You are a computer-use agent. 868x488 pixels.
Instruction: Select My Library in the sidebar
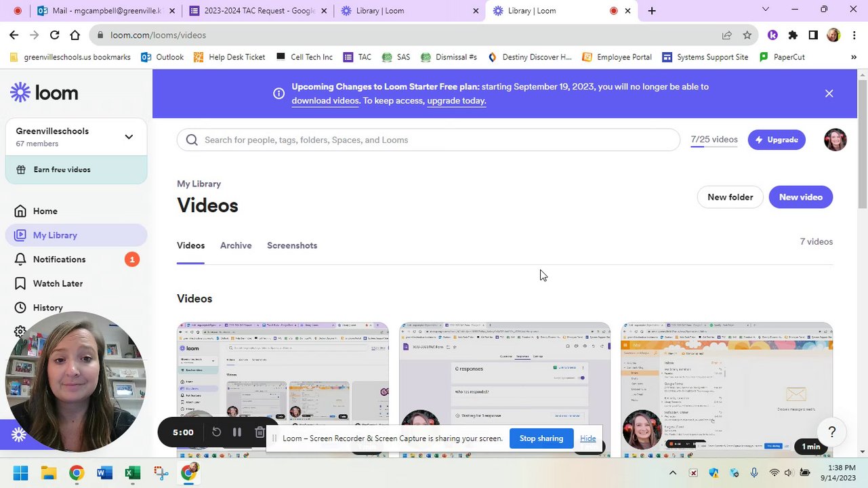[x=76, y=235]
